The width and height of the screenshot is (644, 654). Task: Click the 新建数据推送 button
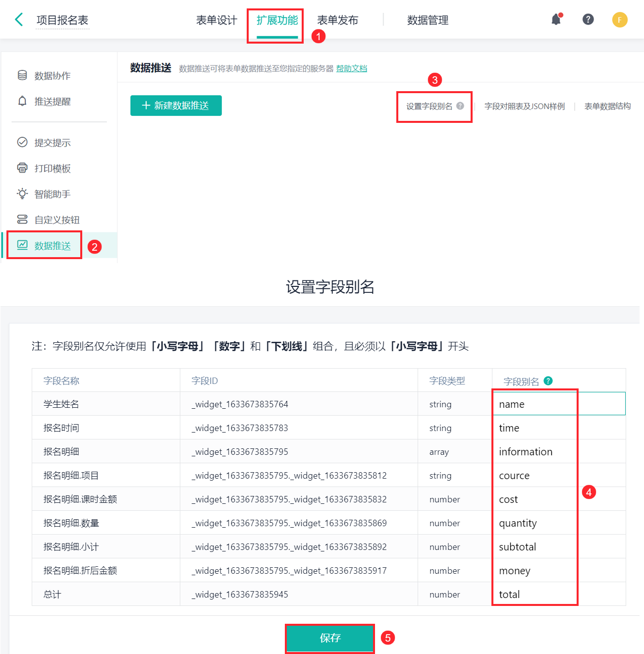(x=176, y=106)
